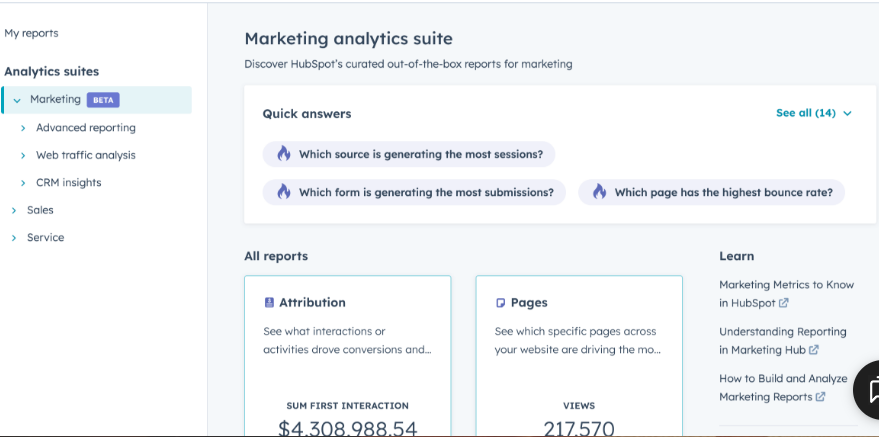Click the Pages report icon
The width and height of the screenshot is (879, 437).
pos(501,303)
